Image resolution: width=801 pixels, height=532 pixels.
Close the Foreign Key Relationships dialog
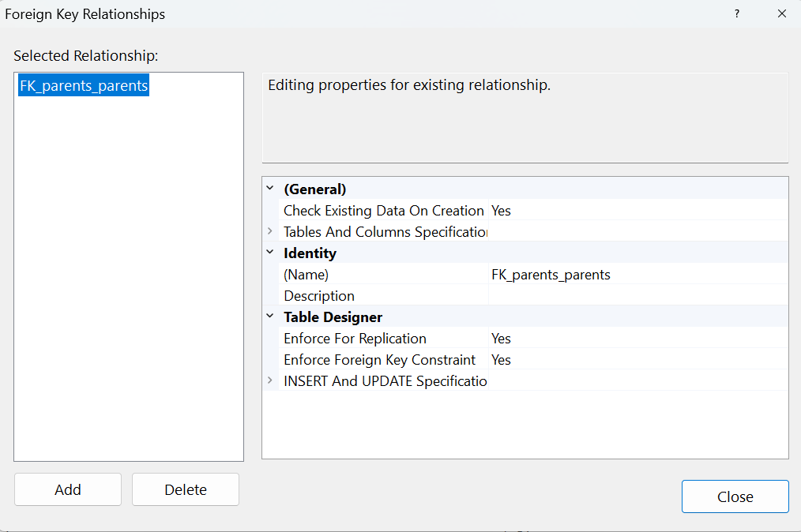click(781, 14)
